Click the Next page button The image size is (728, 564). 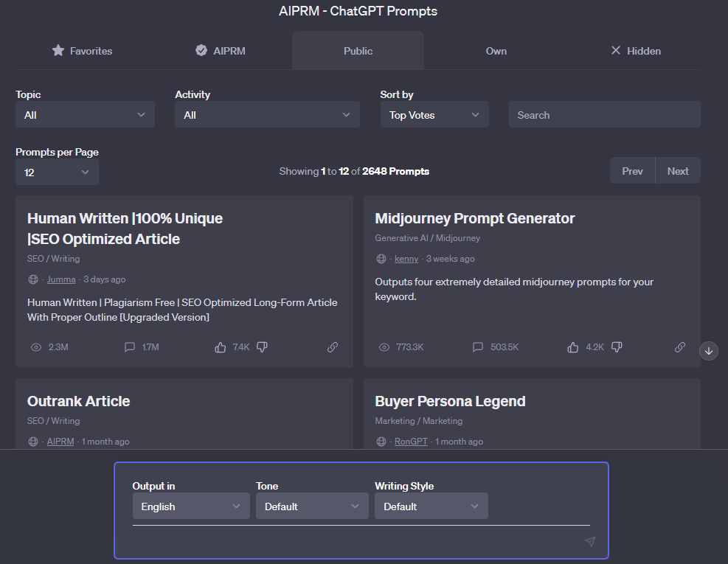click(x=677, y=170)
